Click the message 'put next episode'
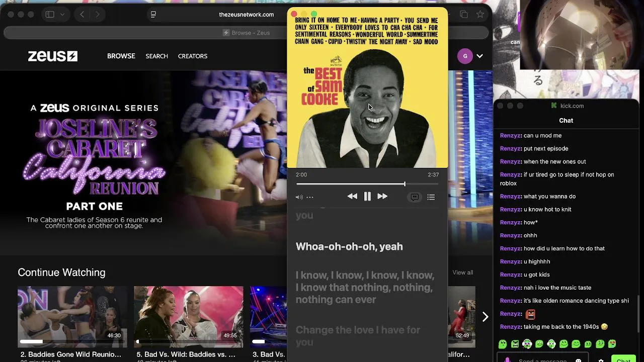This screenshot has width=644, height=362. [546, 148]
